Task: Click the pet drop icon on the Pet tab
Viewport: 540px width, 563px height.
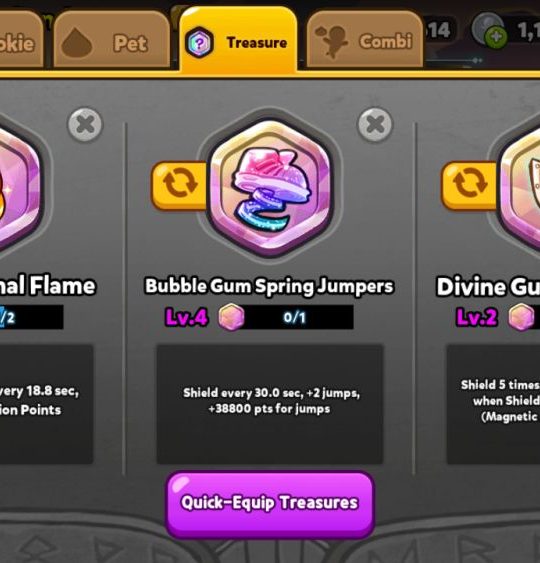Action: pos(76,43)
